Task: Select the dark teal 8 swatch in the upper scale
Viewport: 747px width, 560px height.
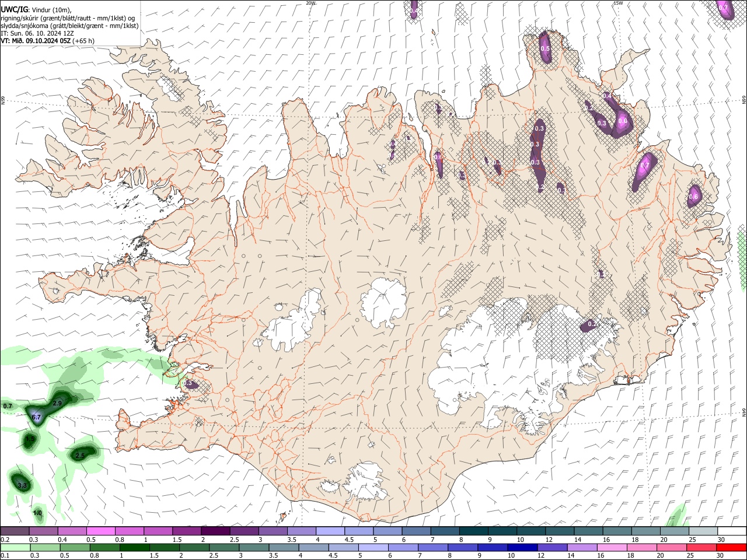Action: [474, 531]
